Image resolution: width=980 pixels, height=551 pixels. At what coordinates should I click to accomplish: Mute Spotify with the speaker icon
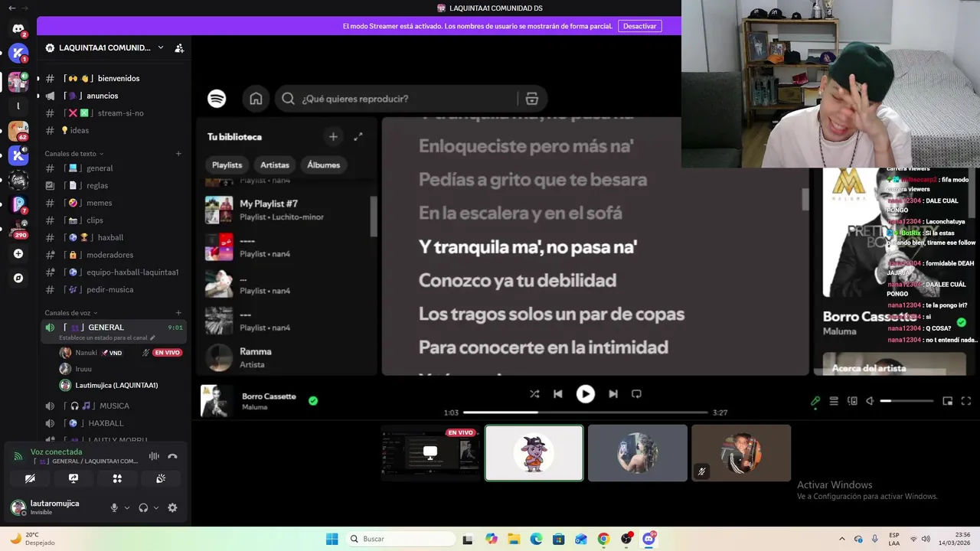(x=871, y=401)
